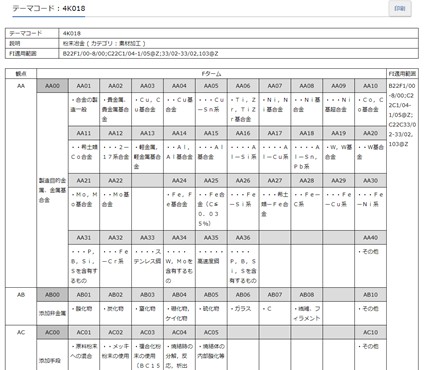Select the AA00 header cell

point(52,86)
